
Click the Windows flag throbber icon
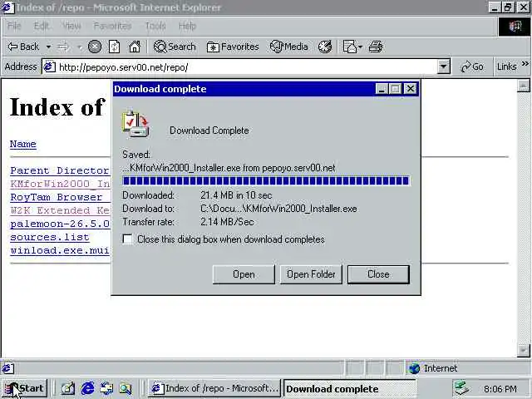tap(515, 27)
